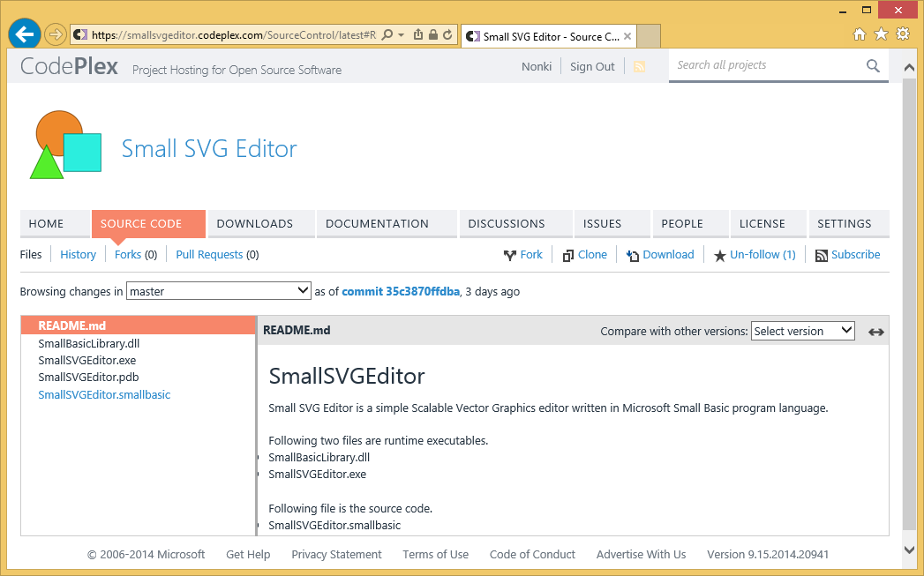Open the ISSUES tab

pos(612,224)
